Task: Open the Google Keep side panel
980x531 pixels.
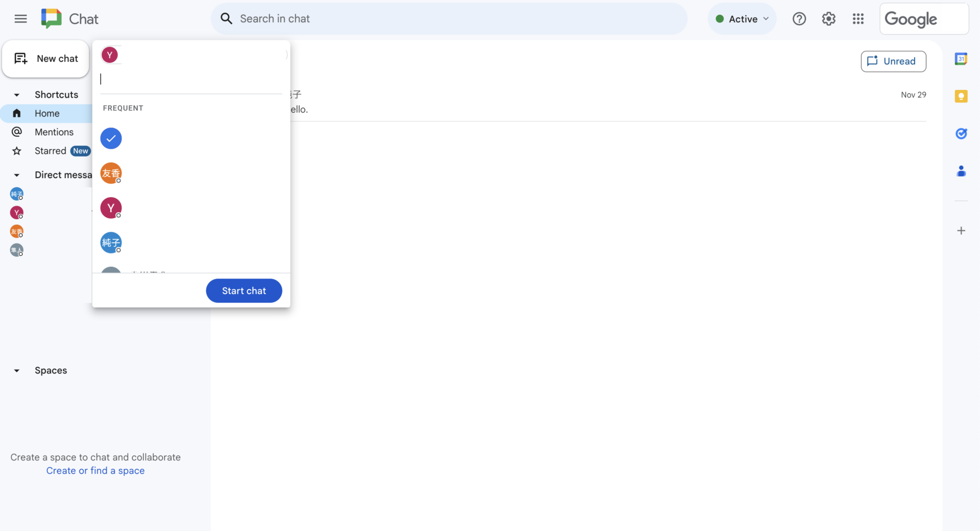Action: [x=962, y=96]
